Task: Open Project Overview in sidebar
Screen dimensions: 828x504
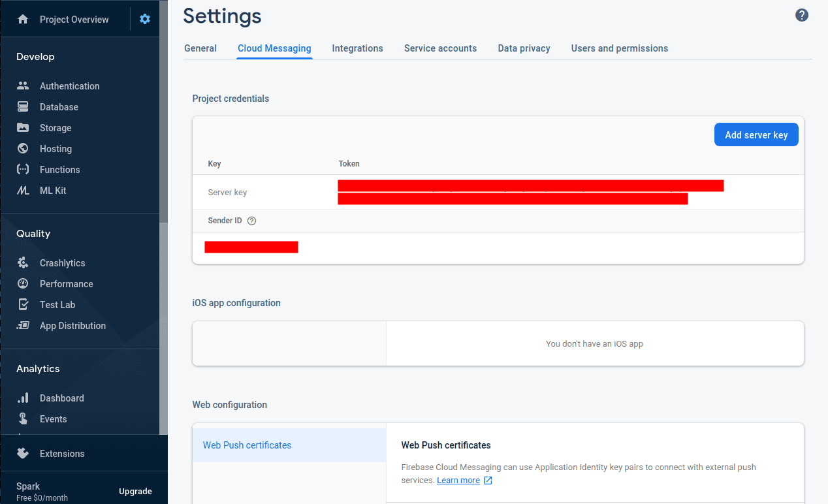Action: click(x=74, y=20)
